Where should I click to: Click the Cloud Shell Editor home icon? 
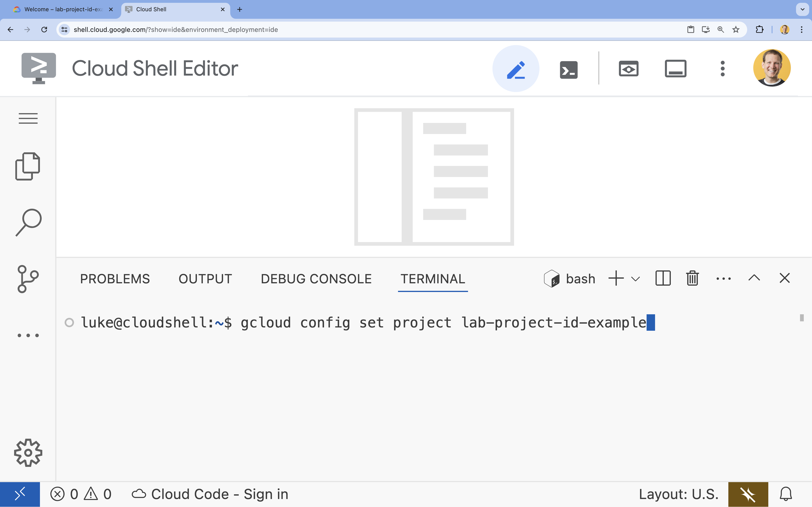[x=39, y=68]
